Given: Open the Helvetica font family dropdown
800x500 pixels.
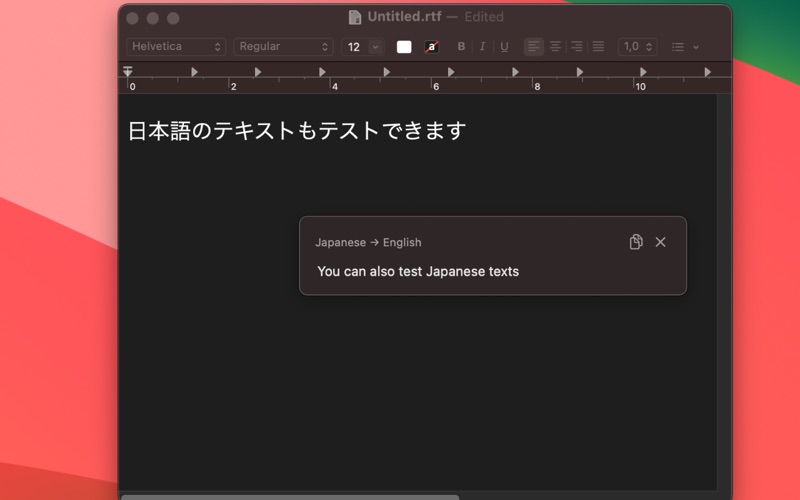Looking at the screenshot, I should (x=176, y=46).
